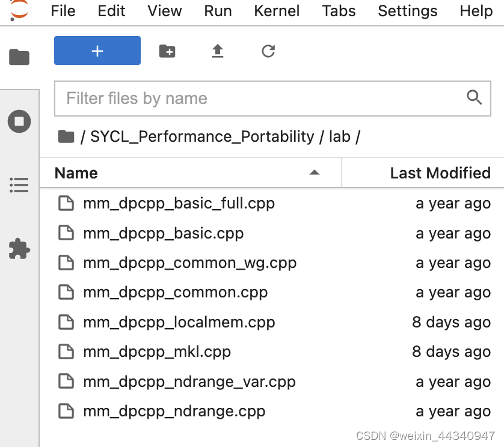Screen dimensions: 504x447
Task: Open the Help menu
Action: (476, 11)
